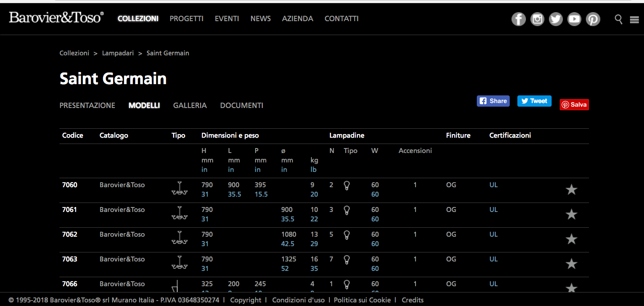The image size is (644, 306).
Task: Open the YouTube icon in header
Action: click(x=574, y=19)
